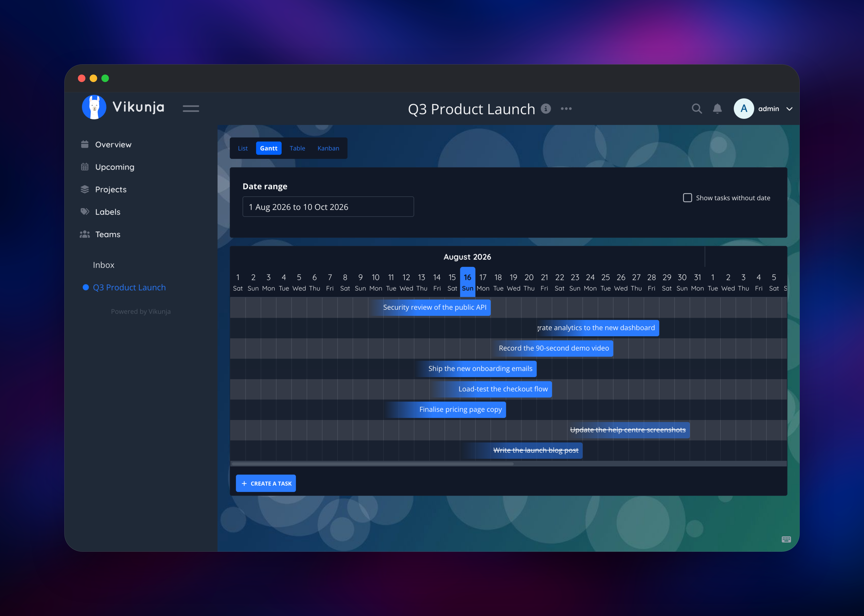The width and height of the screenshot is (864, 616).
Task: Open done task 'Write the launch blog post'
Action: click(521, 451)
